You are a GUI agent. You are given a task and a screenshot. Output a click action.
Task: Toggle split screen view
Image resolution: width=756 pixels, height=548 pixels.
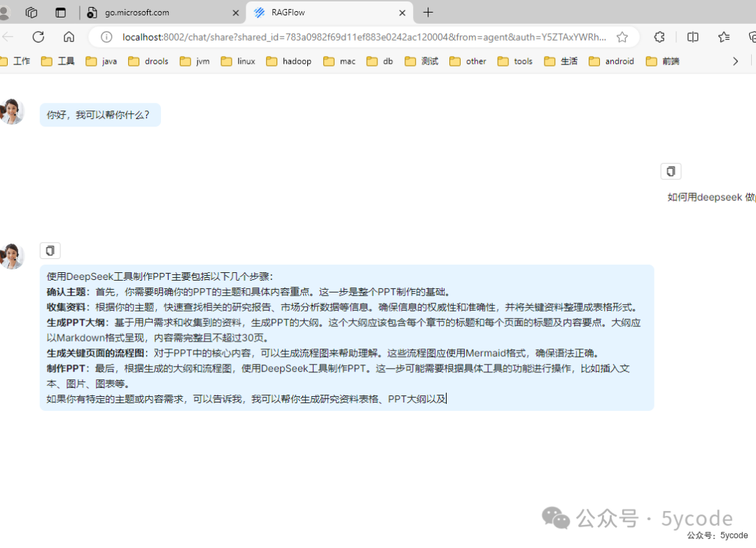693,37
